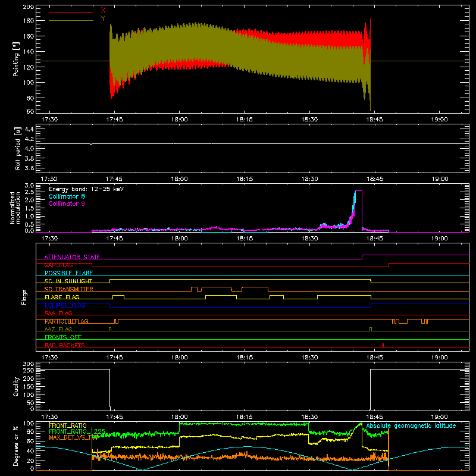Click the orange PARTICLE_FLAG label
The image size is (476, 476).
point(67,321)
